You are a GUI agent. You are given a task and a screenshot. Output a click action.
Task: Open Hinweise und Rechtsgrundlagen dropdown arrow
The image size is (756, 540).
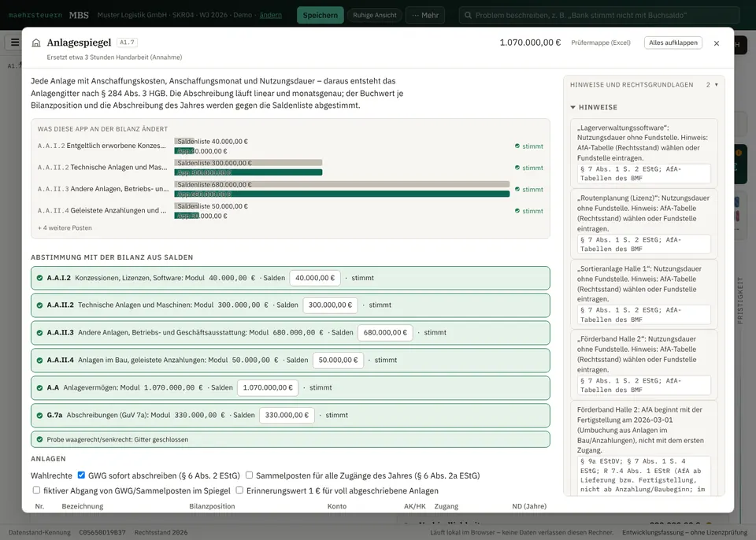tap(717, 85)
